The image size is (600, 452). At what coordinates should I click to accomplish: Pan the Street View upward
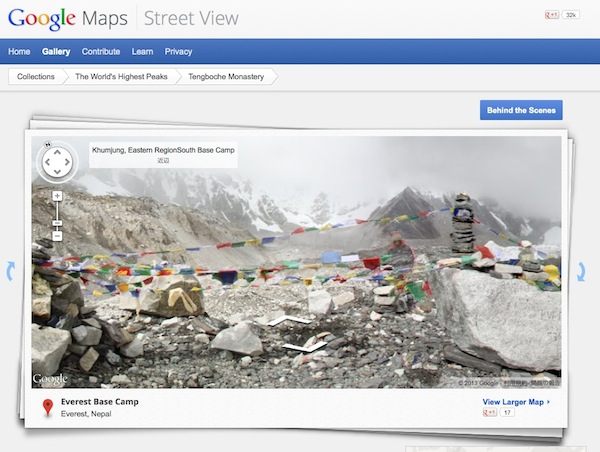58,150
